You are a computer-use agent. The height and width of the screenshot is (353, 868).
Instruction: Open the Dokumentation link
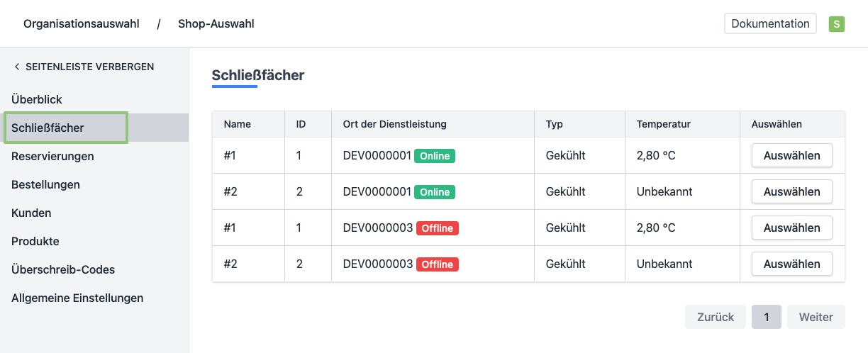[770, 24]
